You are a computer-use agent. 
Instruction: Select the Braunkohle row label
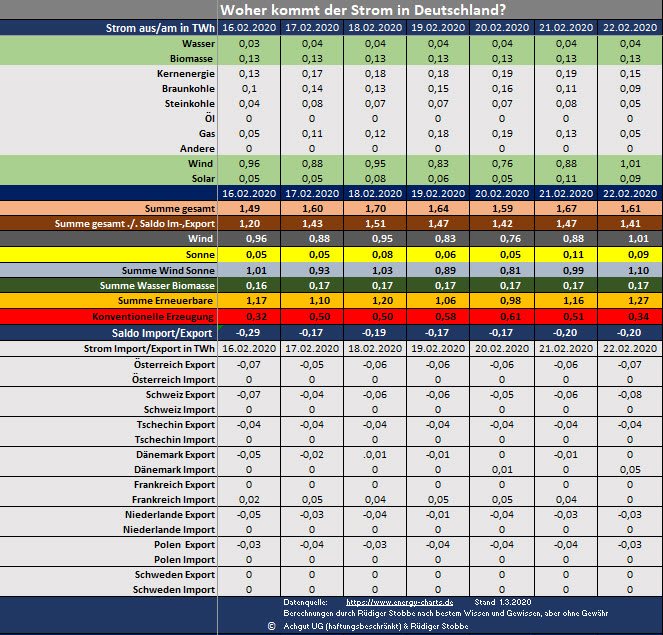pyautogui.click(x=188, y=88)
